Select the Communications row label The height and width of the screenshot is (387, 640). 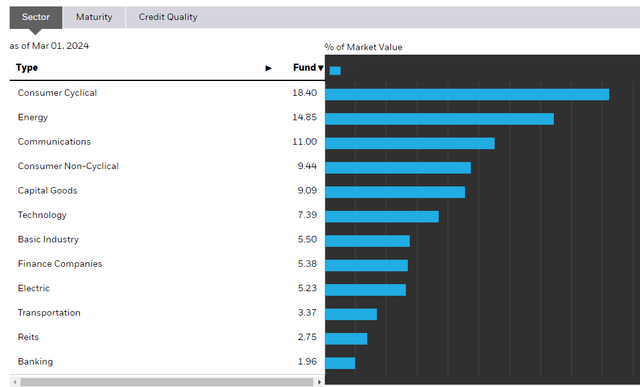pyautogui.click(x=54, y=142)
